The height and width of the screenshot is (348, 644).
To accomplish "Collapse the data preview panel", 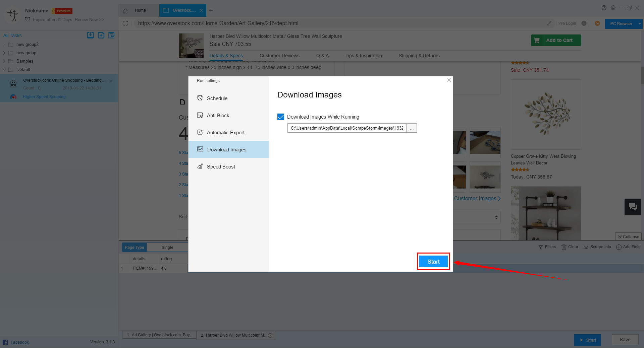I will coord(628,237).
